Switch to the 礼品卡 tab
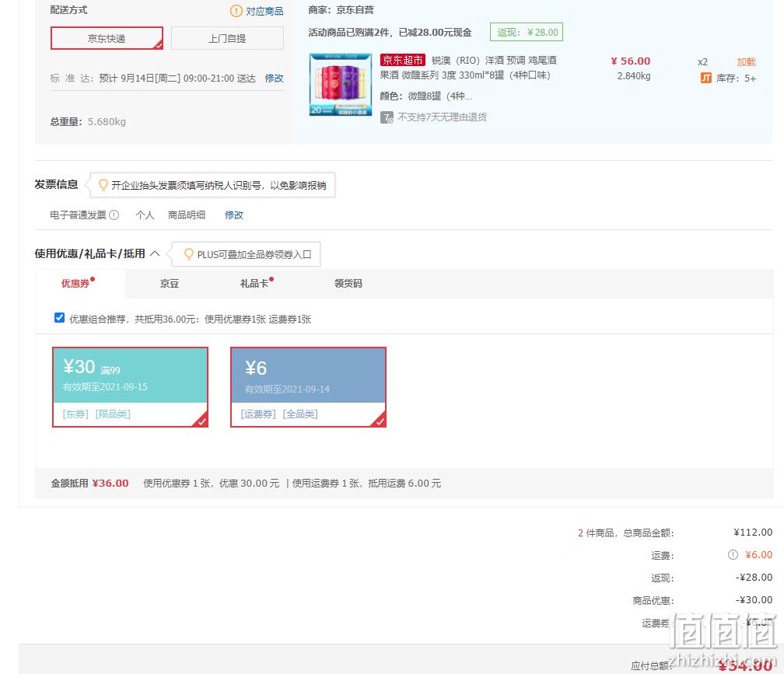784x674 pixels. [256, 283]
